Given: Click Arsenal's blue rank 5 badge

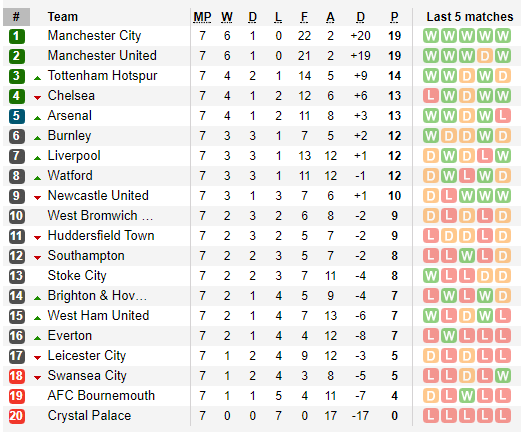Looking at the screenshot, I should click(17, 116).
